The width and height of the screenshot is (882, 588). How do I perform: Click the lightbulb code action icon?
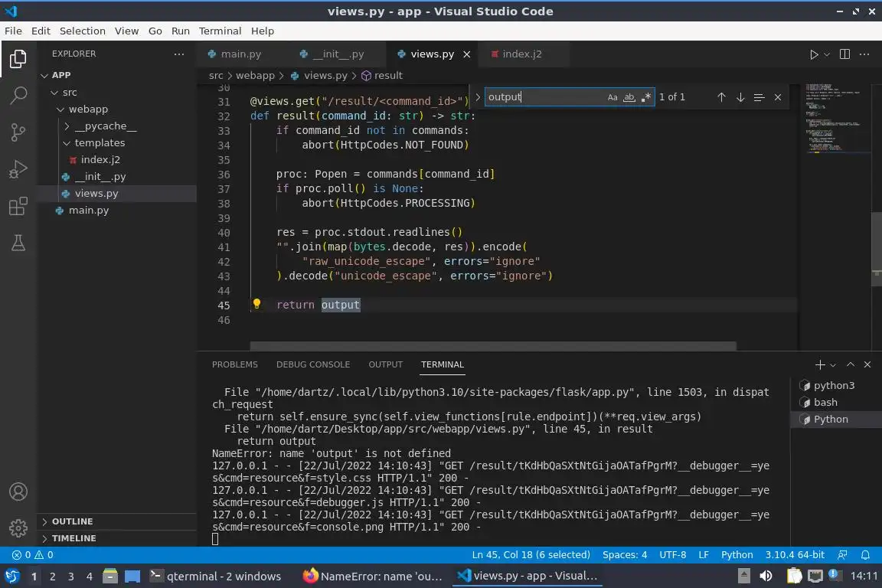click(256, 304)
